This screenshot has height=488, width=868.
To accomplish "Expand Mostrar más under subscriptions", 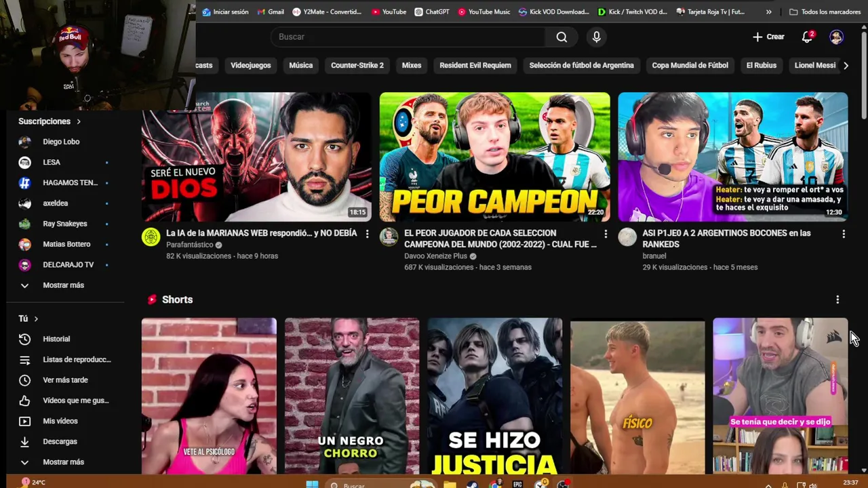I will tap(64, 285).
